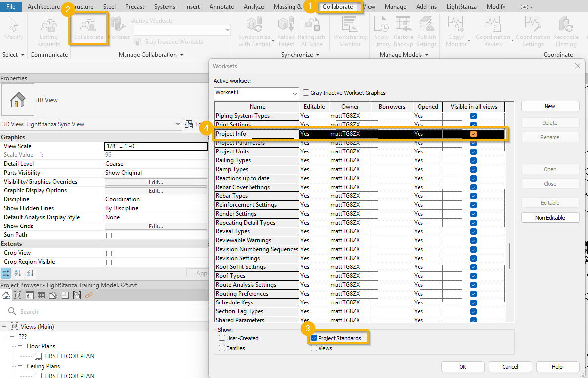588x378 pixels.
Task: Filter Project Browser to sheets
Action: [53, 295]
